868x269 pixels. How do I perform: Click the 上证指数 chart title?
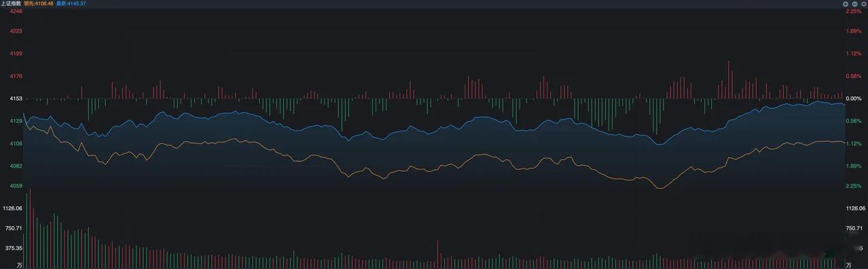tap(11, 3)
